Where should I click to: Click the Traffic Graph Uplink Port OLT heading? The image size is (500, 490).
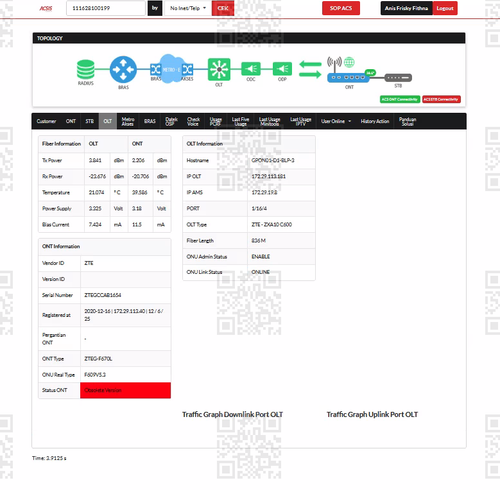pyautogui.click(x=372, y=414)
